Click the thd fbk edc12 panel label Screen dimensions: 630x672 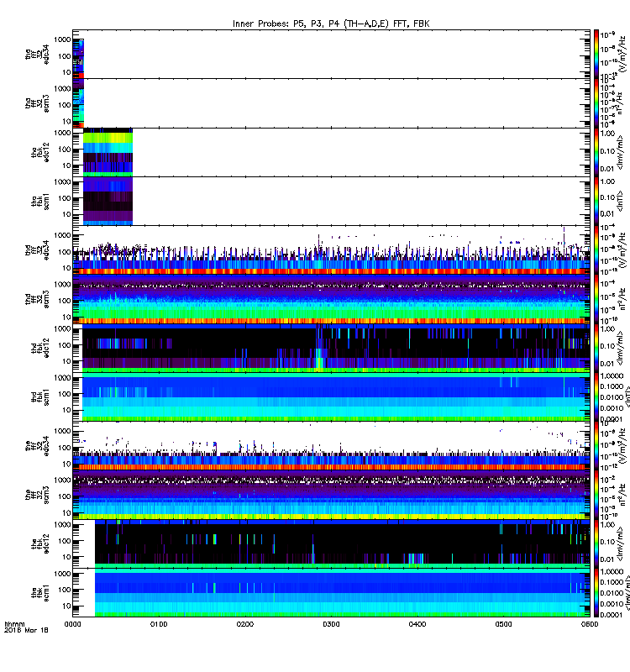click(40, 348)
